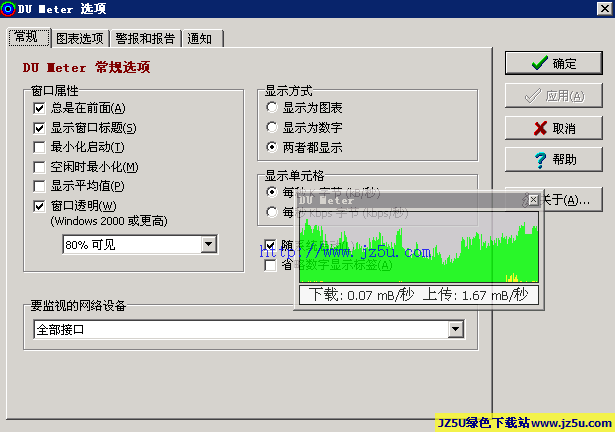
Task: Click the 下载: 0.07 mB/秒 download readout
Action: (x=361, y=295)
